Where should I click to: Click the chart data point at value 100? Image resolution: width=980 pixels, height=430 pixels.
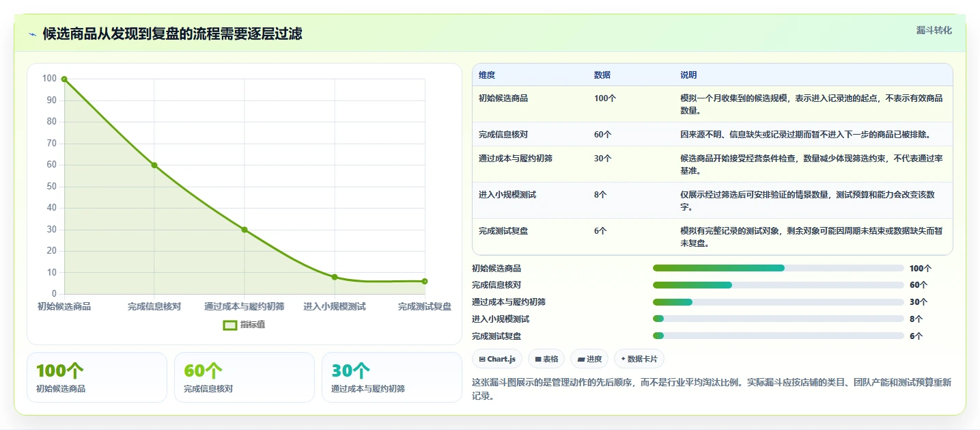pos(64,79)
